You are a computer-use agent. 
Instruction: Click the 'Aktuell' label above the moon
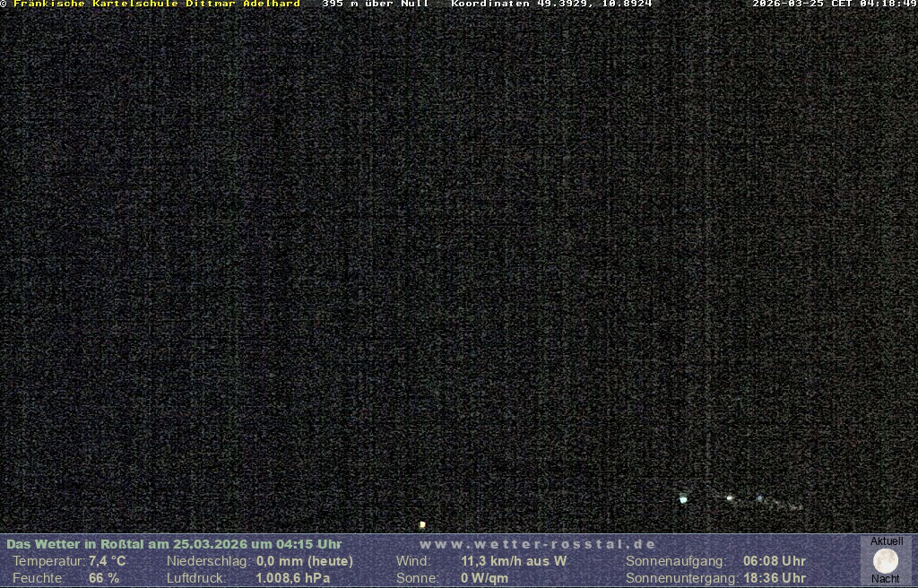click(x=887, y=541)
